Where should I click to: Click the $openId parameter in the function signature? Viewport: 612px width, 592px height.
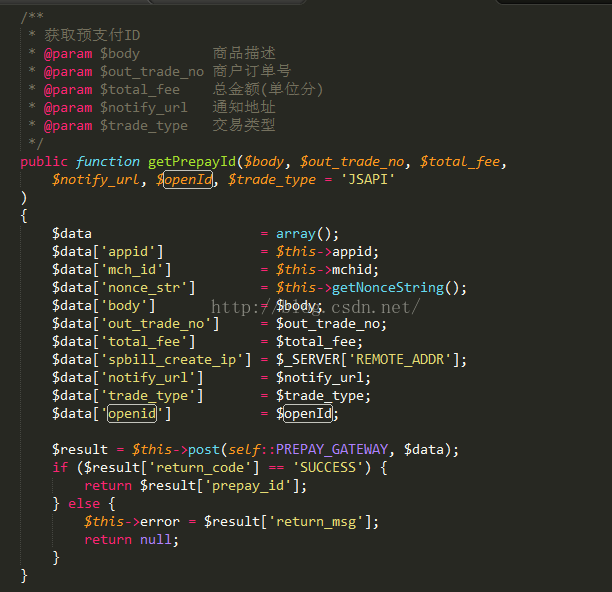pyautogui.click(x=184, y=180)
